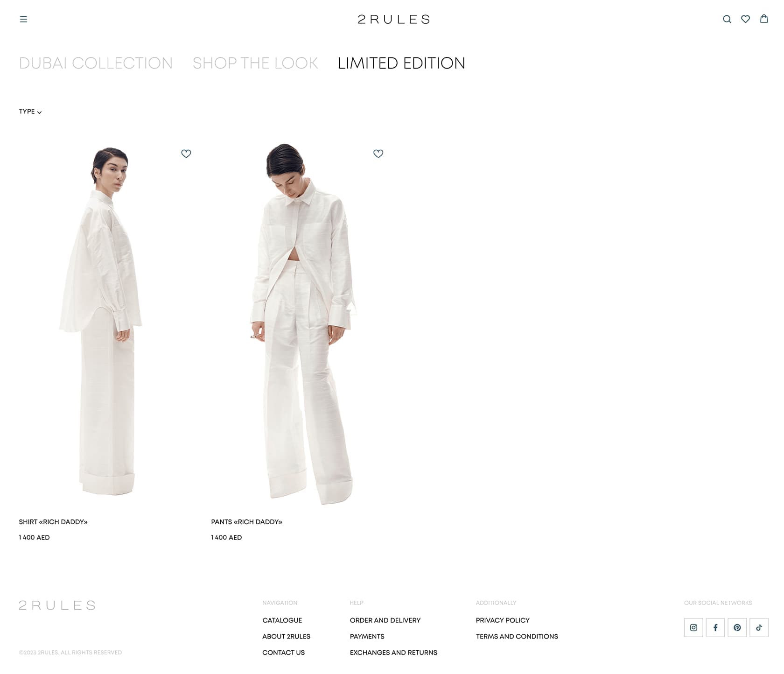
Task: Switch to the Shop The Look tab
Action: click(255, 63)
